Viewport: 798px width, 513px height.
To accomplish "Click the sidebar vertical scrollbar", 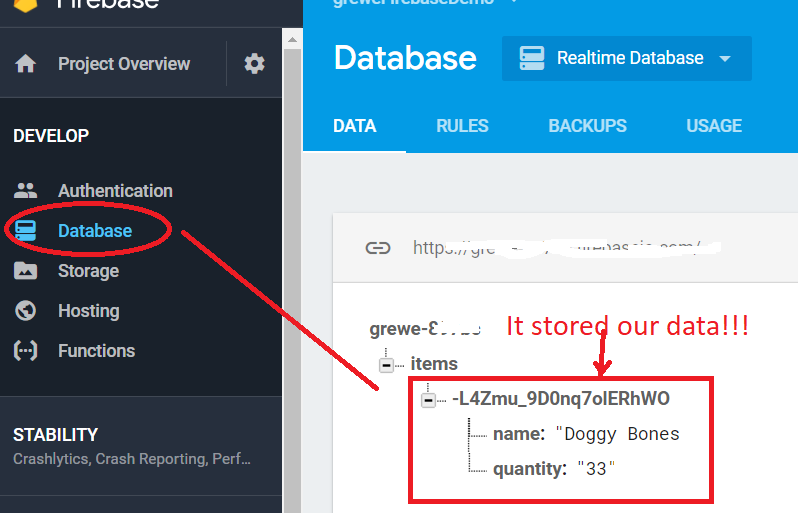I will pyautogui.click(x=292, y=270).
